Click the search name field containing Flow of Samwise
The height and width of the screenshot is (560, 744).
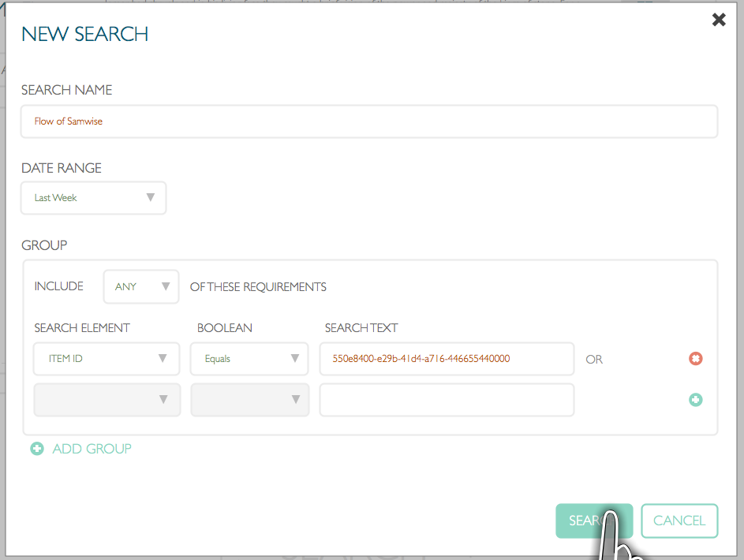click(369, 121)
